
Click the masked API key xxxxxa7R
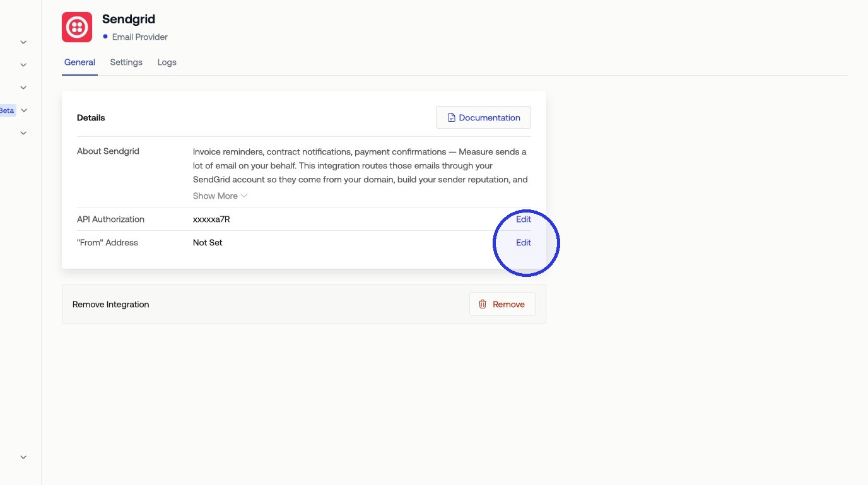tap(211, 219)
